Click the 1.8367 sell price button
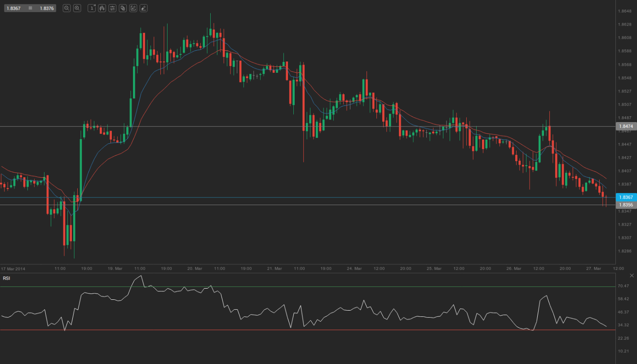 pos(14,8)
